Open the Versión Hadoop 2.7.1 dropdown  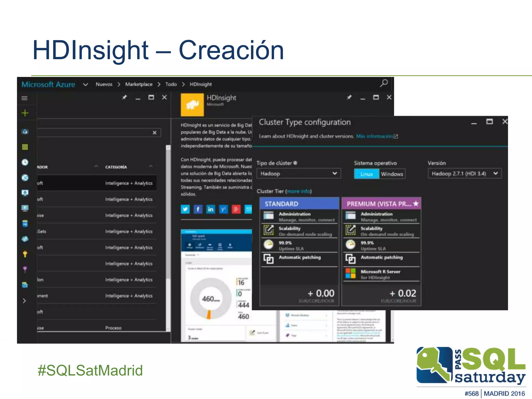[x=464, y=173]
